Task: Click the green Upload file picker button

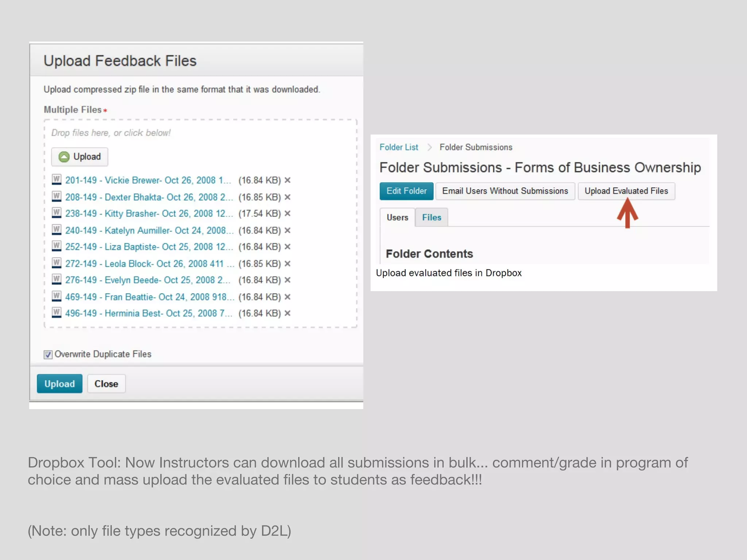Action: tap(80, 157)
